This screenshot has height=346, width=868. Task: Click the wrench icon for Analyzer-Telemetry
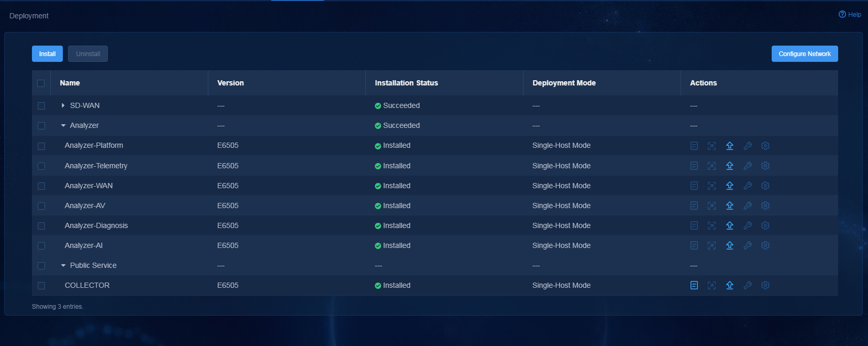748,166
